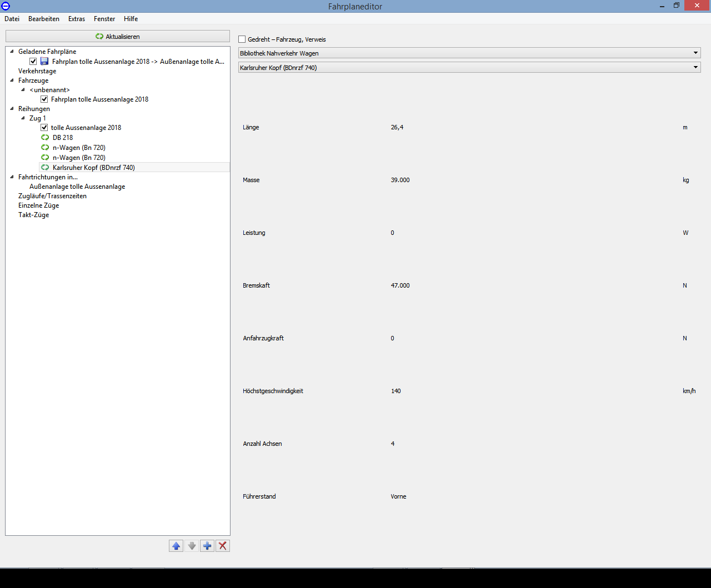The width and height of the screenshot is (711, 588).
Task: Open the Bearbeiten menu
Action: tap(44, 19)
